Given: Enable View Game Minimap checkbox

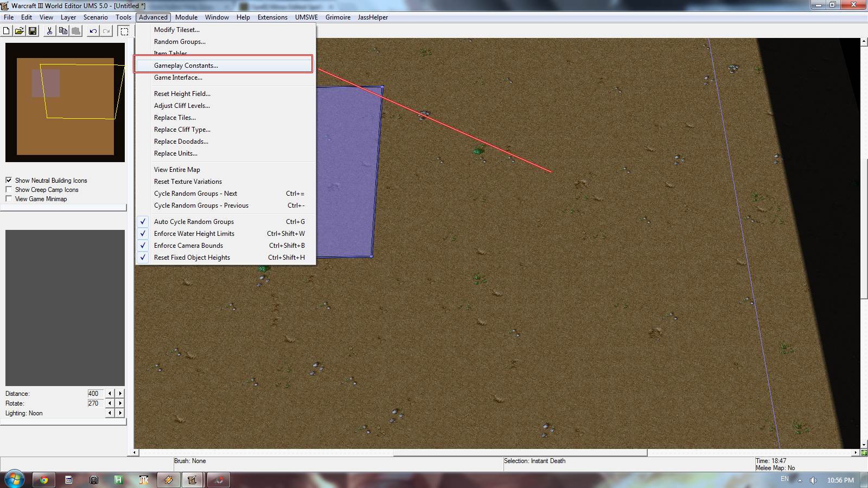Looking at the screenshot, I should point(9,198).
